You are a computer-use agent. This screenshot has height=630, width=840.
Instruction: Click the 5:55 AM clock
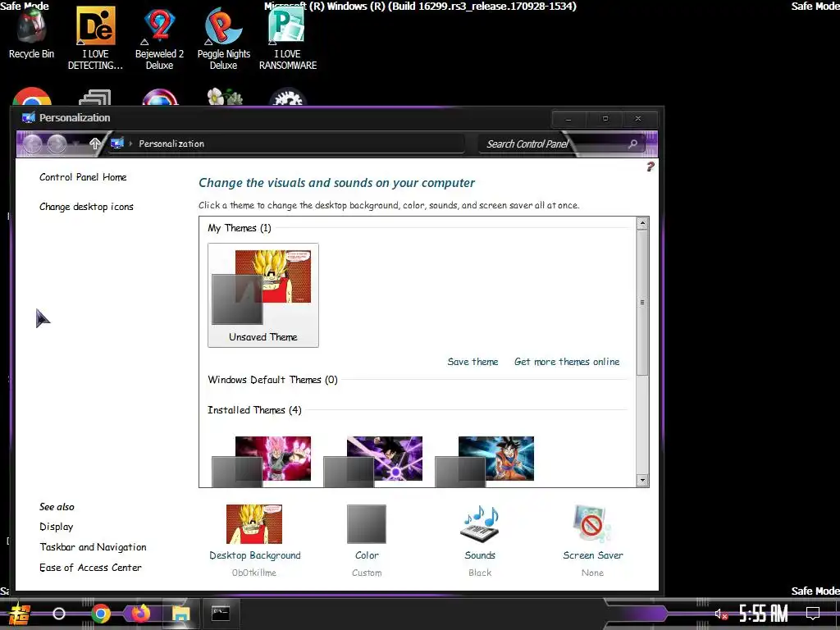(764, 614)
